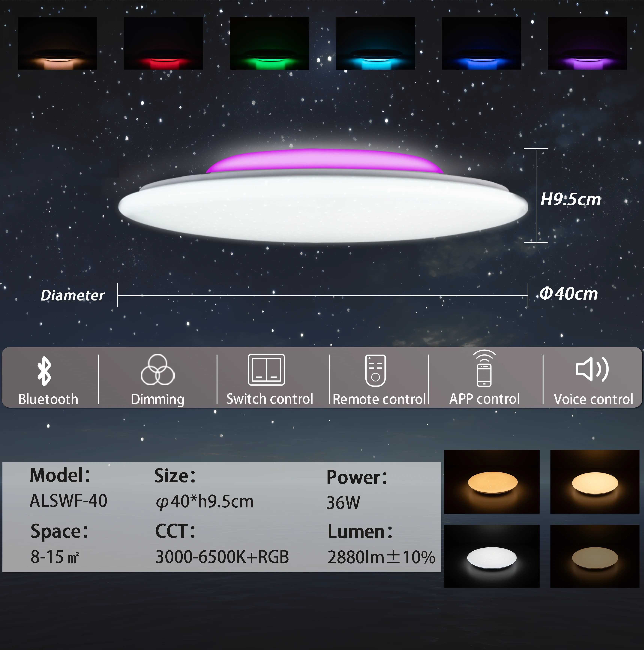Select the green light thumbnail

pyautogui.click(x=269, y=43)
